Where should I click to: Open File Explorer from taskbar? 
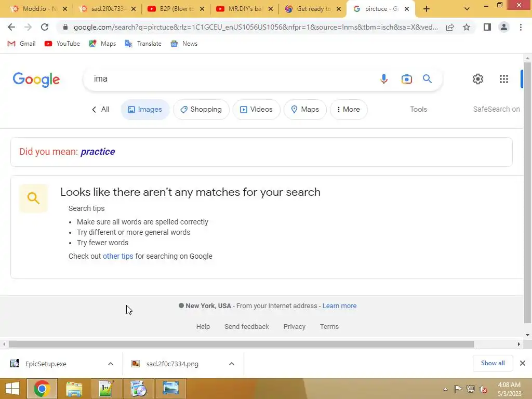pyautogui.click(x=74, y=389)
